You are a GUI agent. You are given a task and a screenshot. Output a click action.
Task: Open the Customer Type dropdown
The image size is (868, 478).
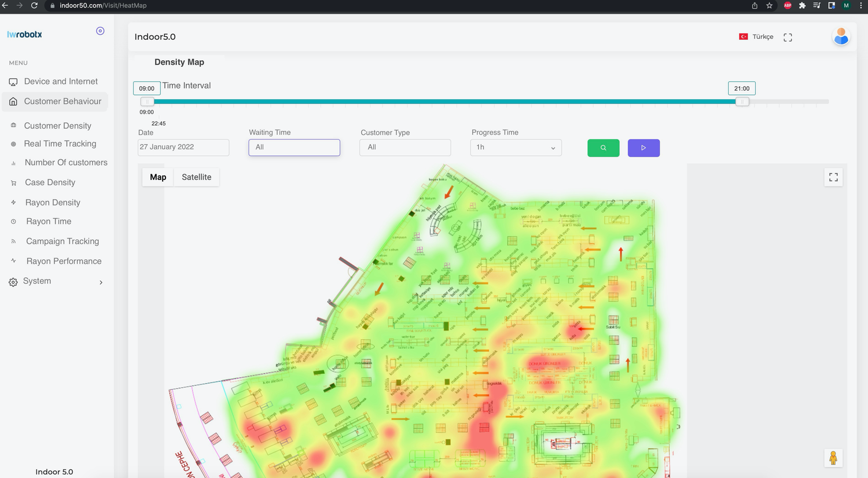click(404, 148)
